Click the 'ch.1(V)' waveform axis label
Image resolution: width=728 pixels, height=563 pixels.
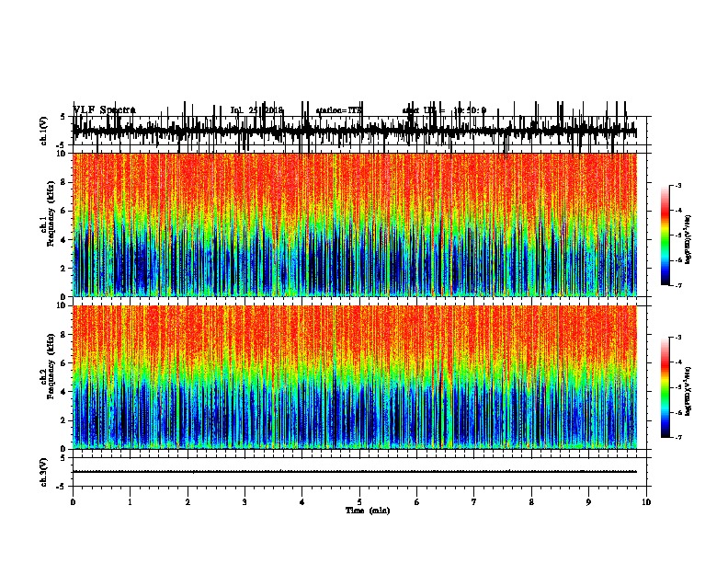[44, 131]
